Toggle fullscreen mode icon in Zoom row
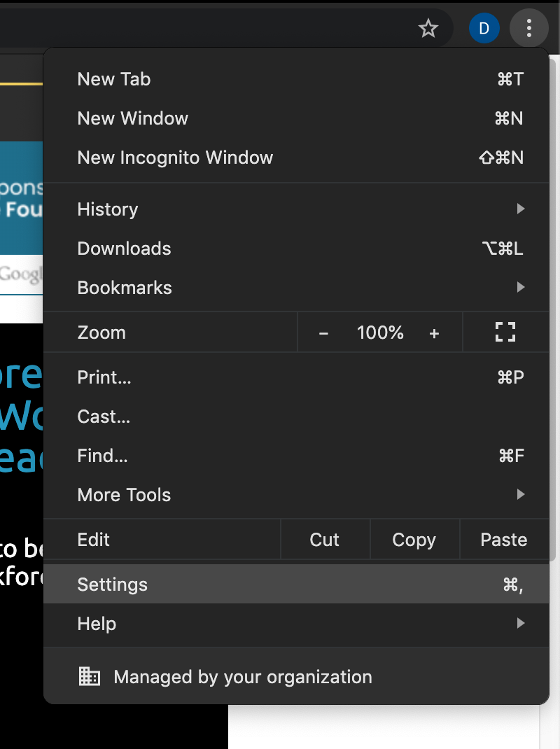This screenshot has width=560, height=749. click(505, 332)
